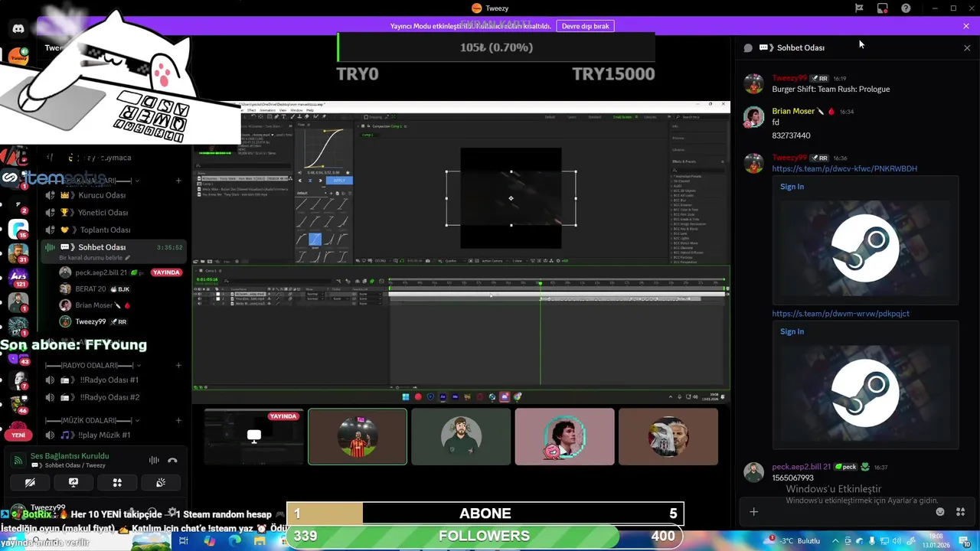Click the current-time indicator in streamed timeline

click(x=540, y=283)
